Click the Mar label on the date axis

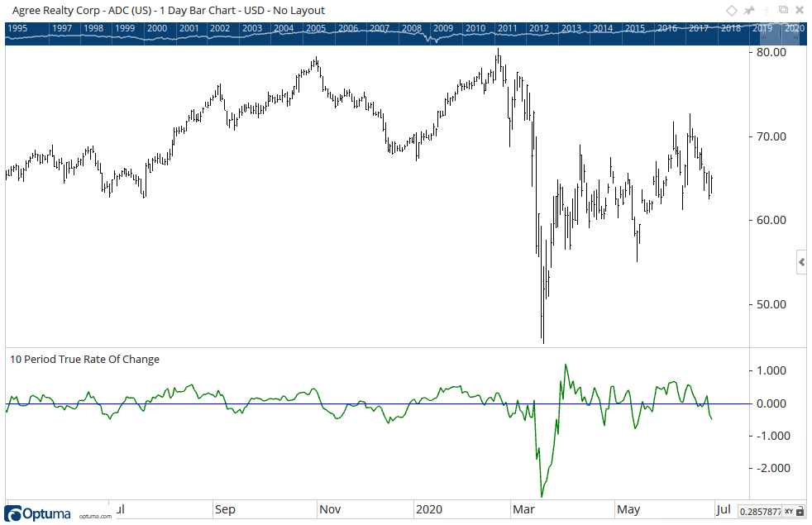pos(523,509)
